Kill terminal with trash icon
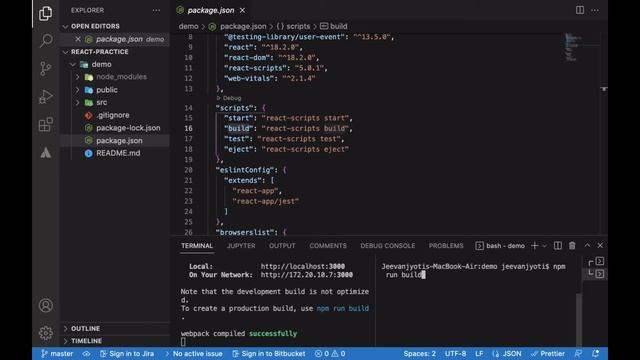This screenshot has height=360, width=640. [x=572, y=245]
